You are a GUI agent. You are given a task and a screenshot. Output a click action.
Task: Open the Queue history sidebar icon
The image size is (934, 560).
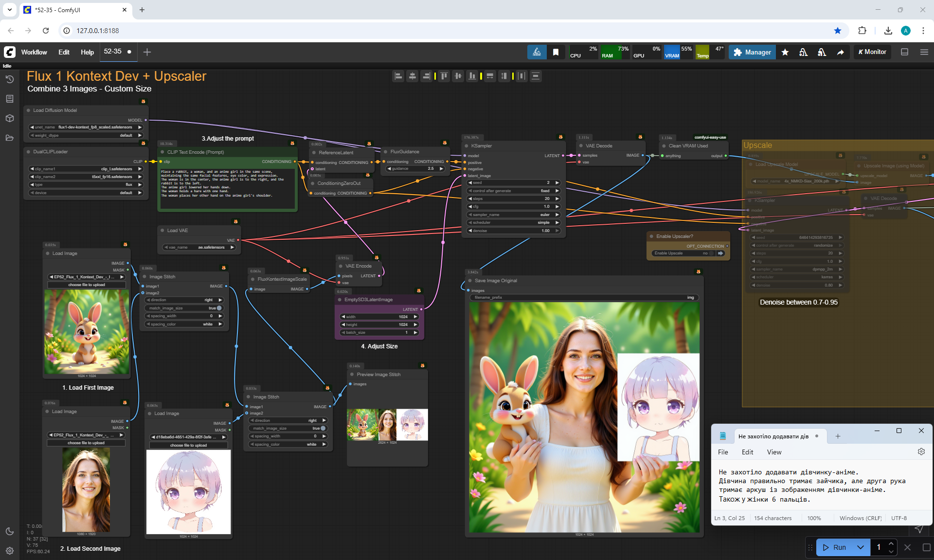10,79
